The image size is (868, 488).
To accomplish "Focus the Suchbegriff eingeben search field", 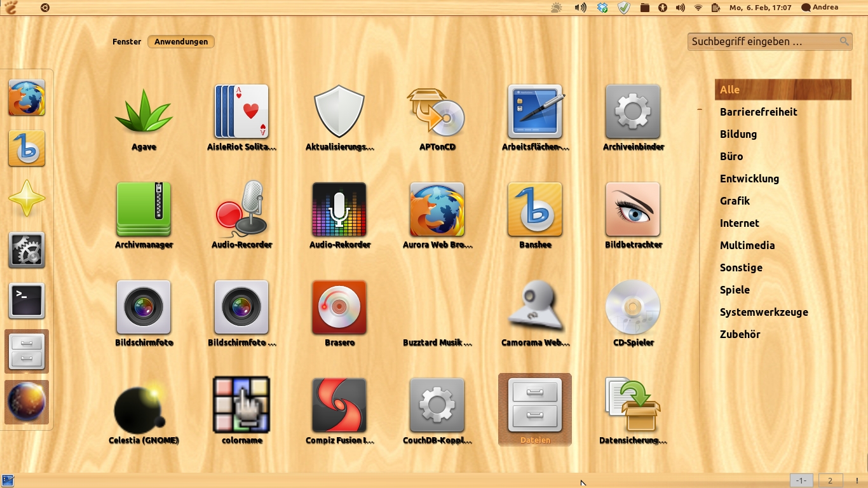I will tap(770, 41).
